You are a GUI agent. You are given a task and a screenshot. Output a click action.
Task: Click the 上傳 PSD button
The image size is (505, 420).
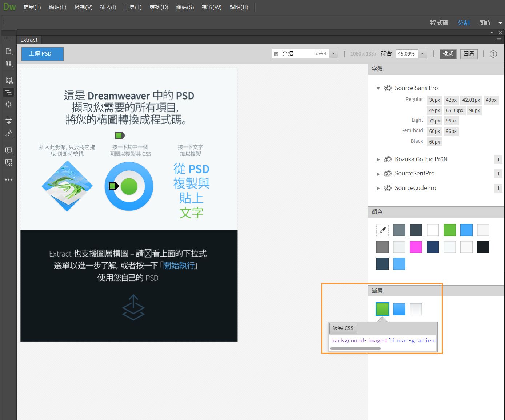click(x=42, y=54)
